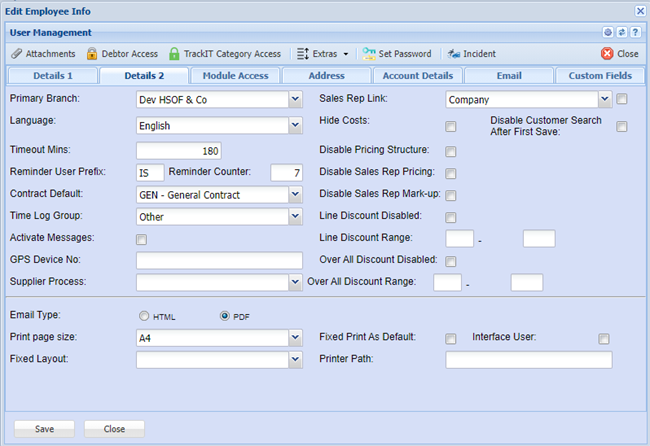
Task: Open Attachments from the toolbar
Action: (42, 54)
